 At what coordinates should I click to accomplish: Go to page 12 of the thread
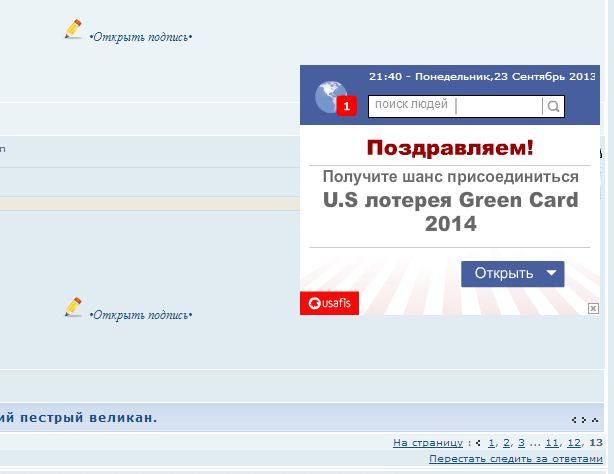click(574, 443)
